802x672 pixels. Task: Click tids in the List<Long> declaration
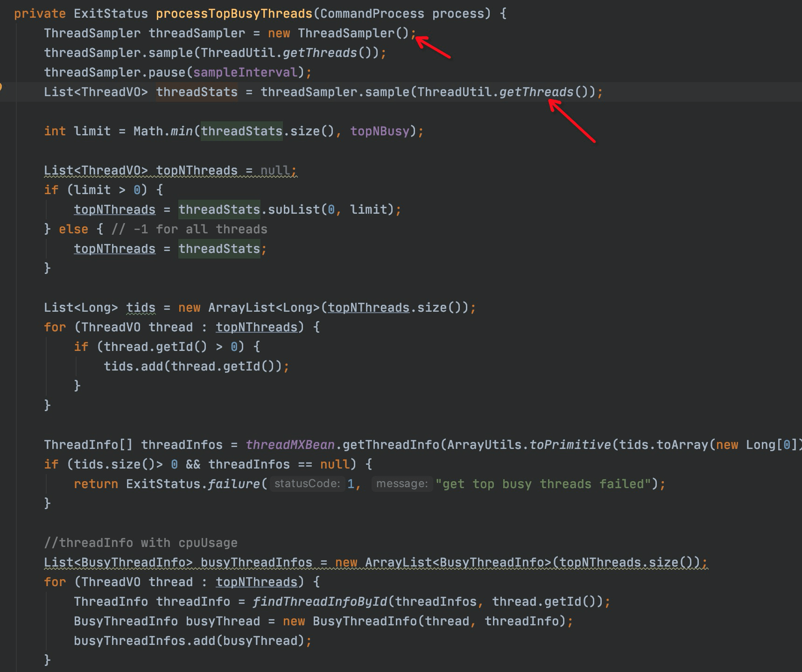point(141,308)
